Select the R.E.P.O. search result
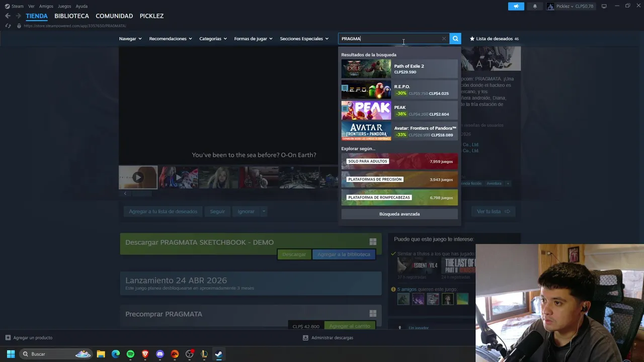Screen dimensions: 644x362 (x=399, y=89)
